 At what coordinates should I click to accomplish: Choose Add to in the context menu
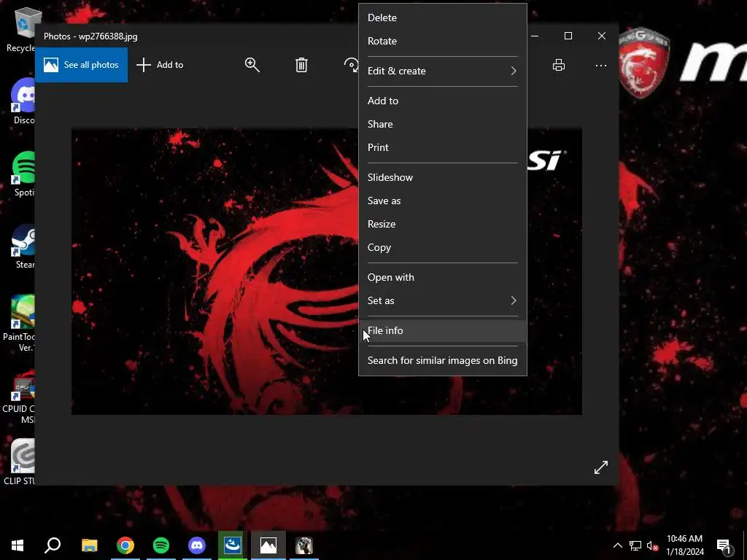pos(443,101)
